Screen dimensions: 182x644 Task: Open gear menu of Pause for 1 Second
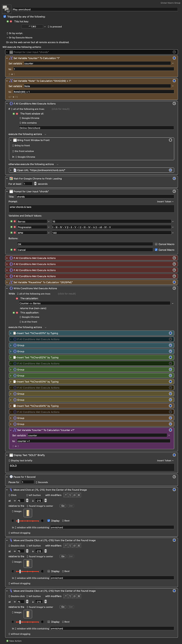[174, 477]
